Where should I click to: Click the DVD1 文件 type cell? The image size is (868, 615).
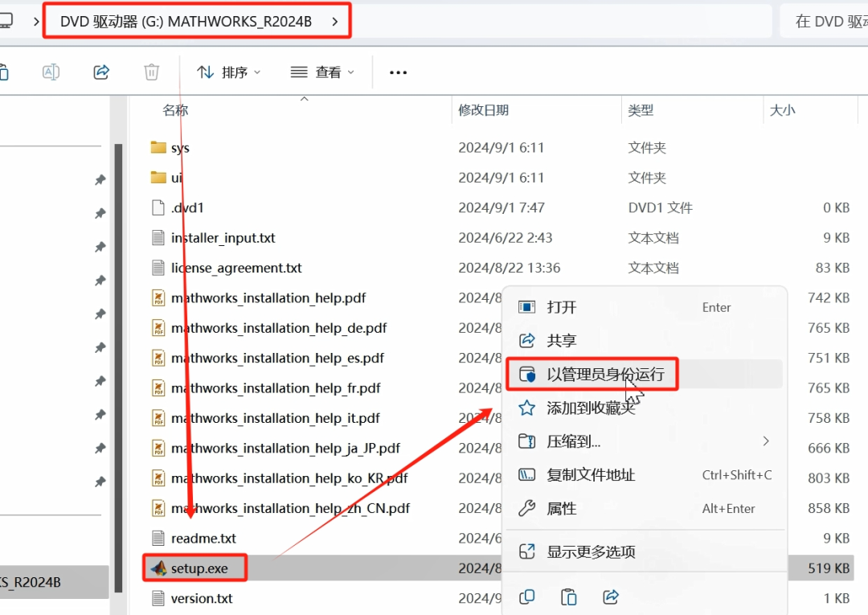tap(660, 207)
